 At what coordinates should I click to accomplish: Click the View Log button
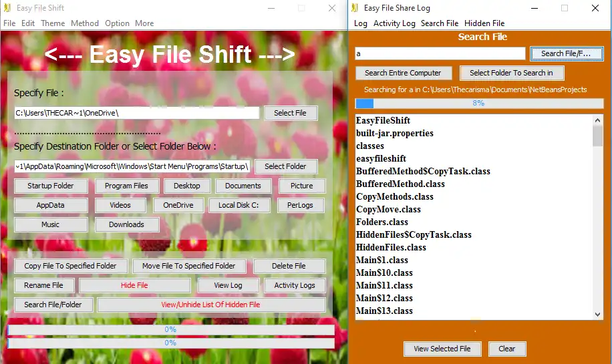point(228,286)
